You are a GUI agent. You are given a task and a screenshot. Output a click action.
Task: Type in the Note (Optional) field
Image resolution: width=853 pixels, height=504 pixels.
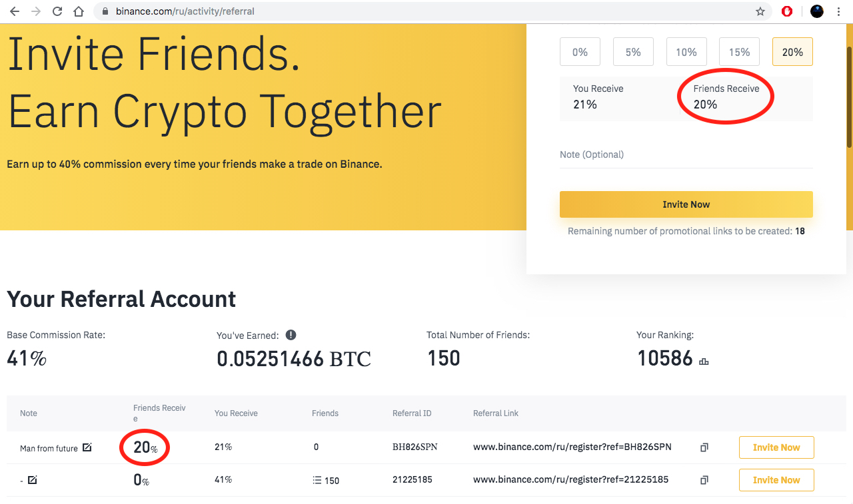pos(686,155)
